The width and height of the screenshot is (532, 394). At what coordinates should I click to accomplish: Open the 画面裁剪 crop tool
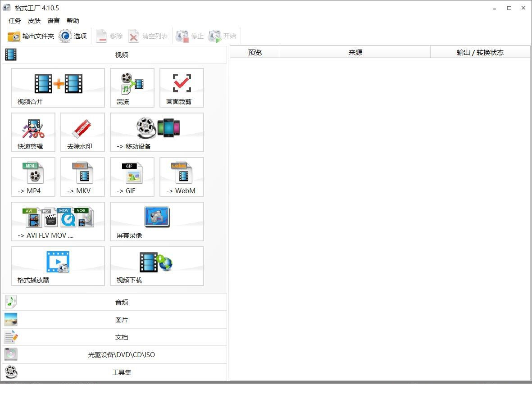(182, 88)
